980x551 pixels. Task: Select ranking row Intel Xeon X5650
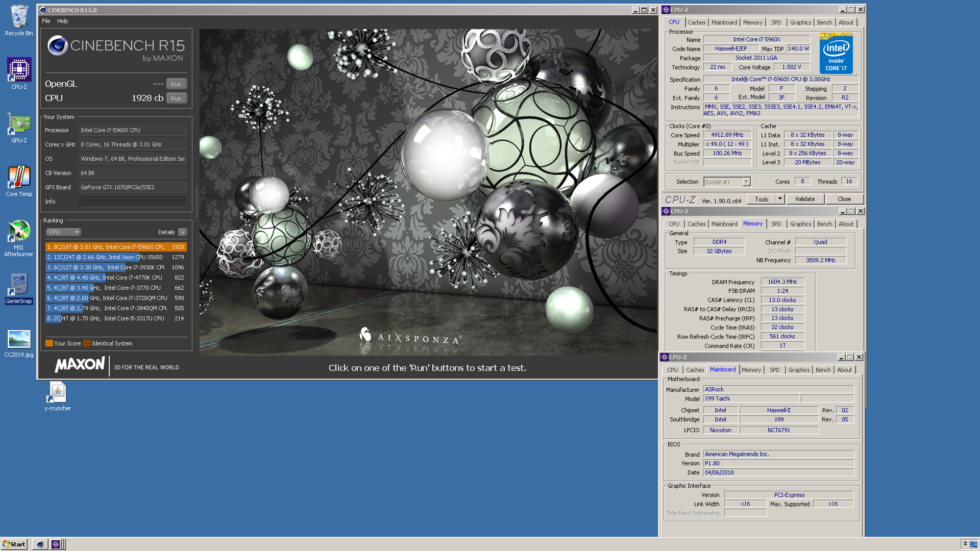116,257
